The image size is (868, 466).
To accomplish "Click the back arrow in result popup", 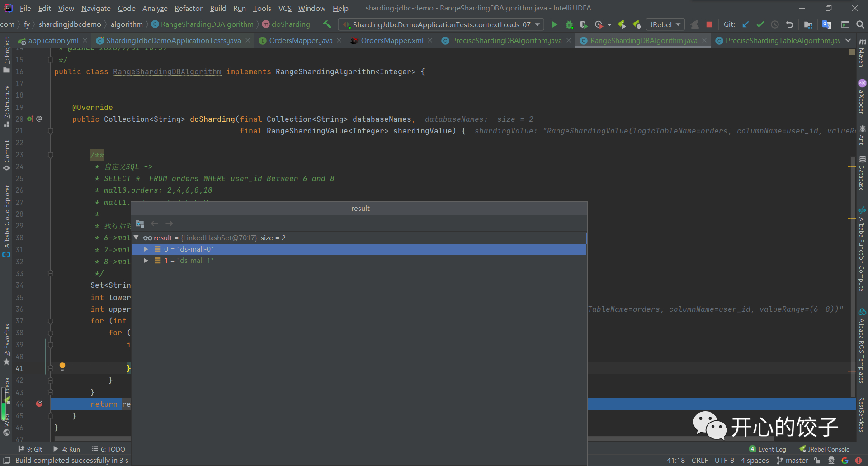I will 155,223.
